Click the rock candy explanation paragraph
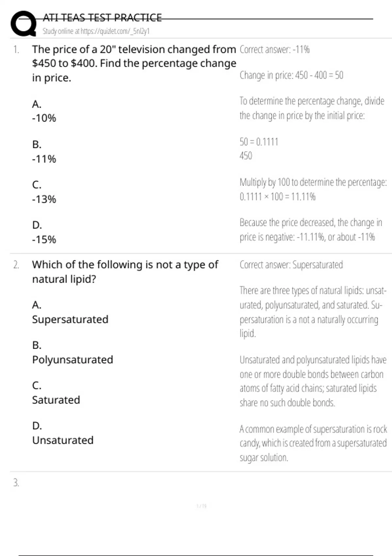 click(313, 443)
